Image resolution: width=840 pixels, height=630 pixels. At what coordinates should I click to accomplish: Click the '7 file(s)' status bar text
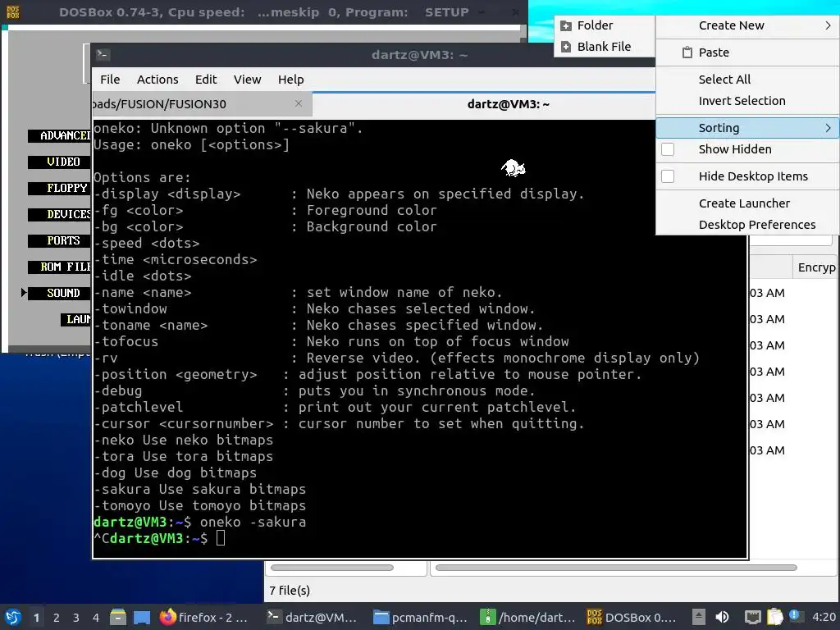coord(290,591)
